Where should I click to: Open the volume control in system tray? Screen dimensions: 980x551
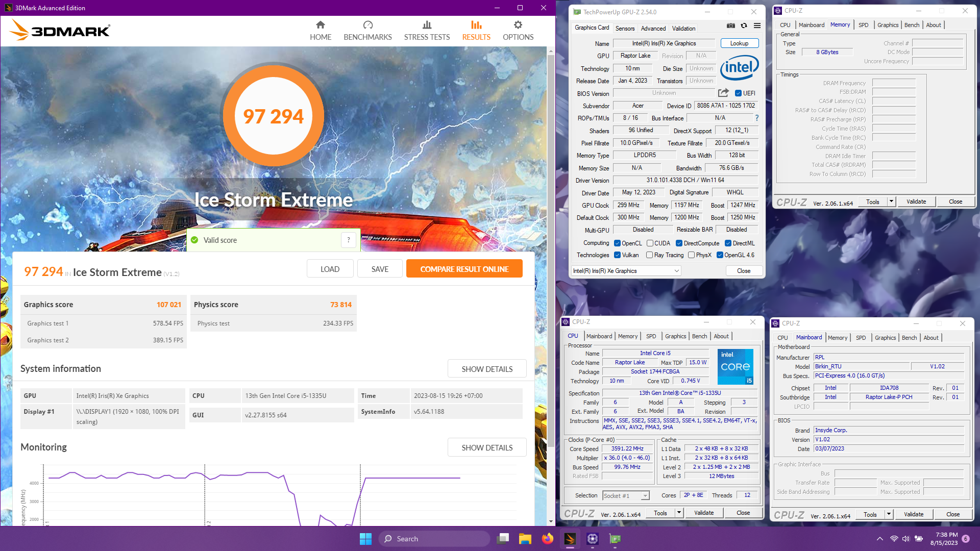click(906, 539)
